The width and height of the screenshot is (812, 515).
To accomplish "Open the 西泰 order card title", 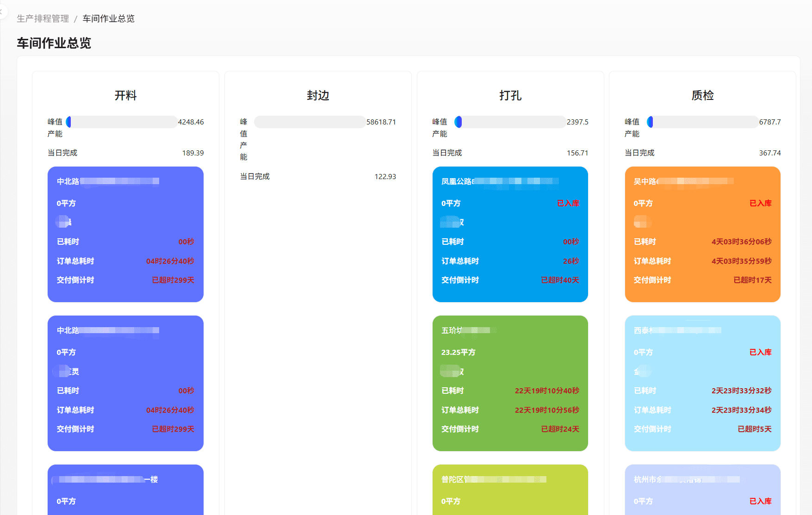I will (x=677, y=330).
